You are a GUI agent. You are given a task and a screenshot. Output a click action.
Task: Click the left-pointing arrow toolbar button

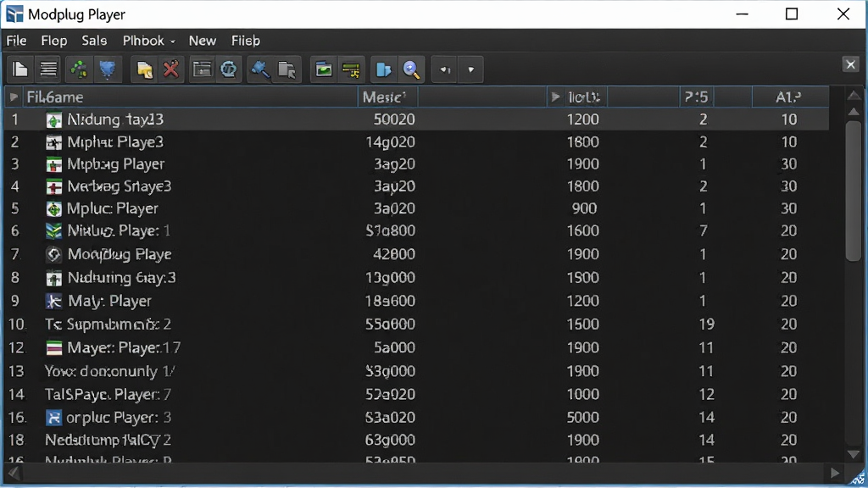click(x=445, y=69)
